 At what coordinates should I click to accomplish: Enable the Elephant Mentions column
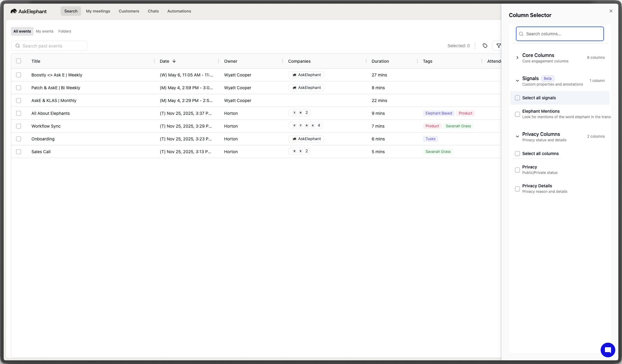pos(517,114)
